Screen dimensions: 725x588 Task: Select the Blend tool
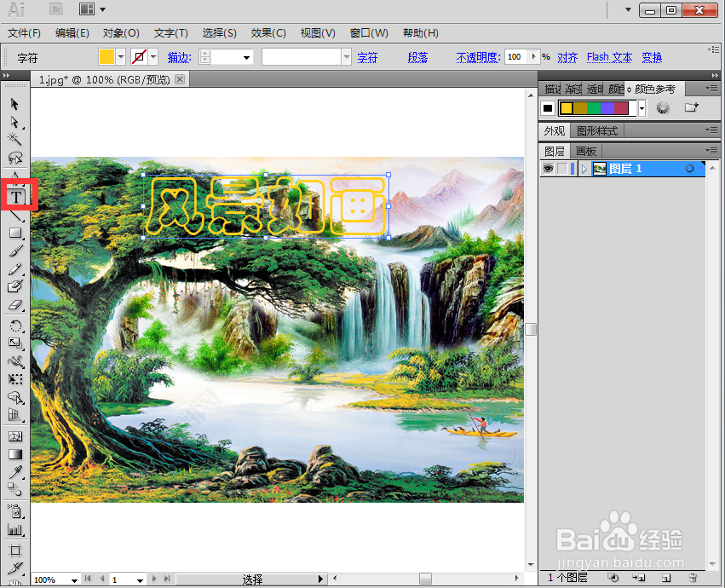point(15,489)
